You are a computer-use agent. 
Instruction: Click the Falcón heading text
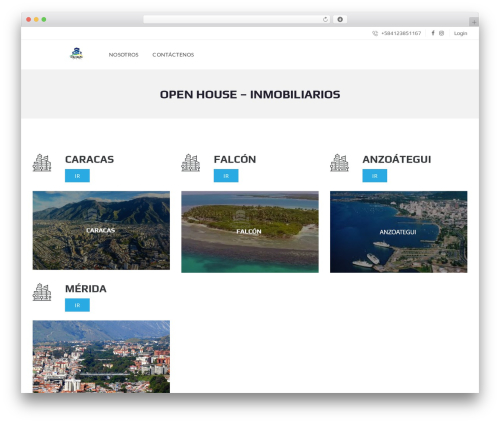[235, 159]
